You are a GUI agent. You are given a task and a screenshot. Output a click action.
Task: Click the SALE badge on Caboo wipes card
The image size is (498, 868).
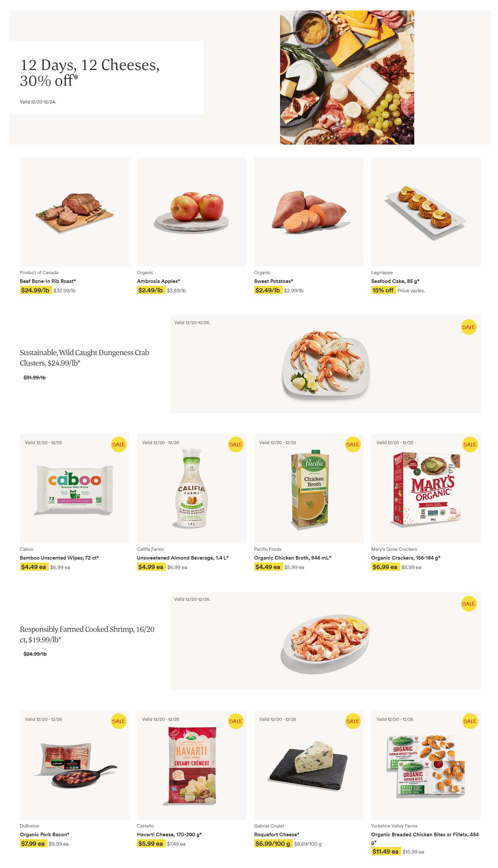(118, 444)
